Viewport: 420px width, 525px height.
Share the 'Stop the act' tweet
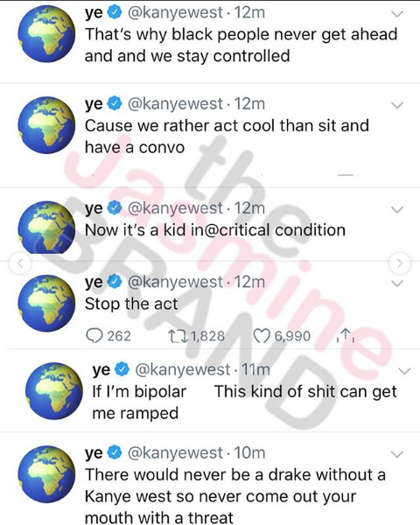(346, 335)
